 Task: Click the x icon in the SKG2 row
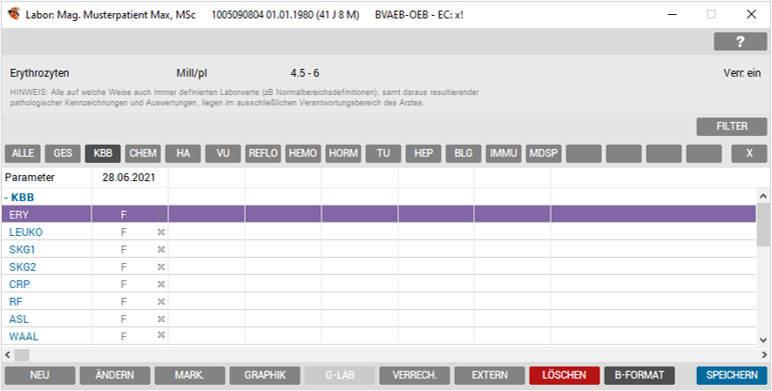[x=161, y=267]
